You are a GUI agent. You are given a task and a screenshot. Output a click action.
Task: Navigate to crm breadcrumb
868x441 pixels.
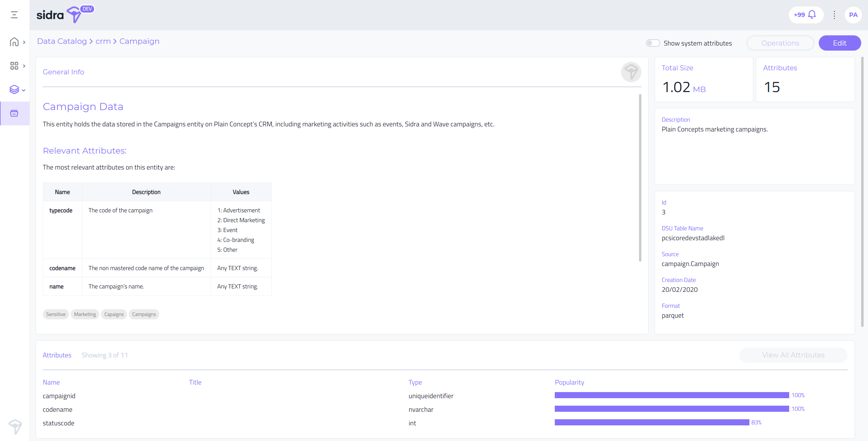point(103,41)
